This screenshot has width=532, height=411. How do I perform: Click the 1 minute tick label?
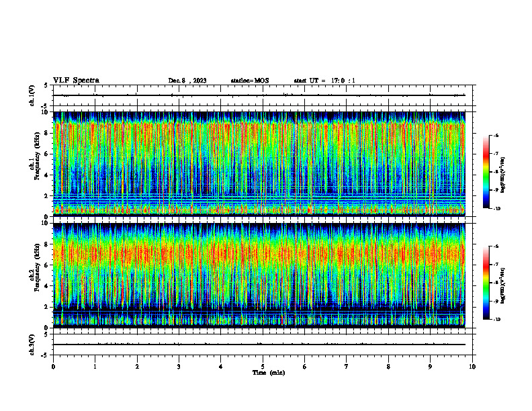[x=95, y=367]
